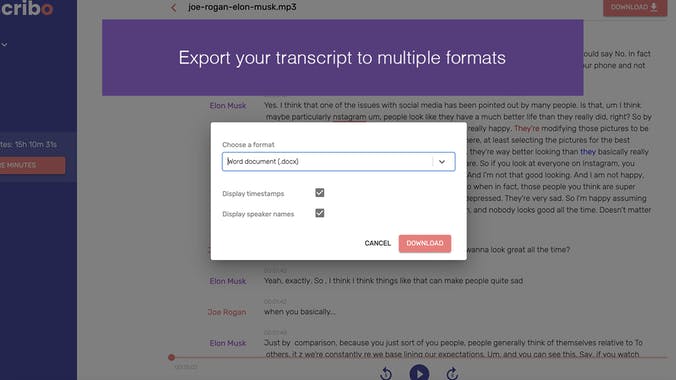Play the audio with the play button
Screen dimensions: 676x380
coord(419,373)
